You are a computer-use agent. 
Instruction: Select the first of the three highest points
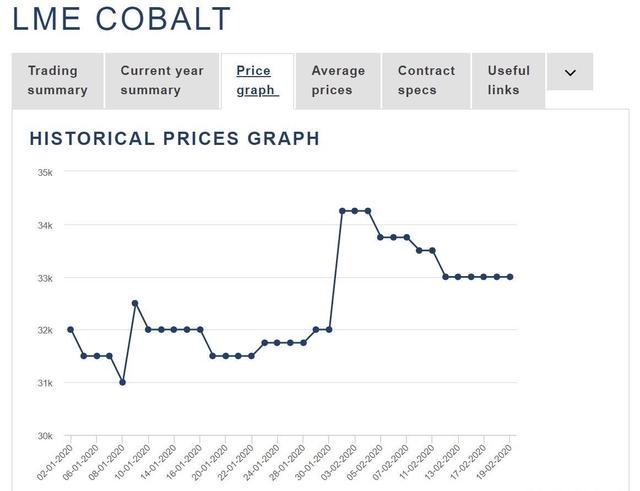click(x=342, y=211)
